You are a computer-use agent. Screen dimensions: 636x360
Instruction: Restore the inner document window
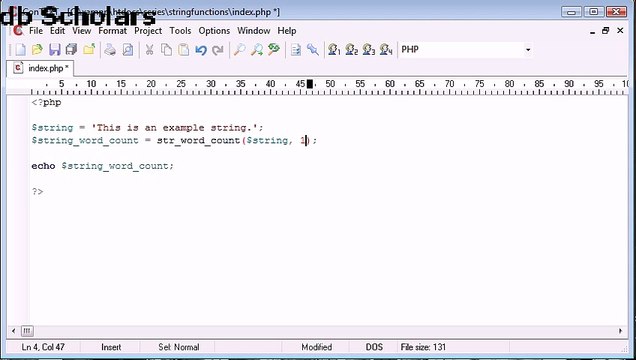tap(606, 30)
